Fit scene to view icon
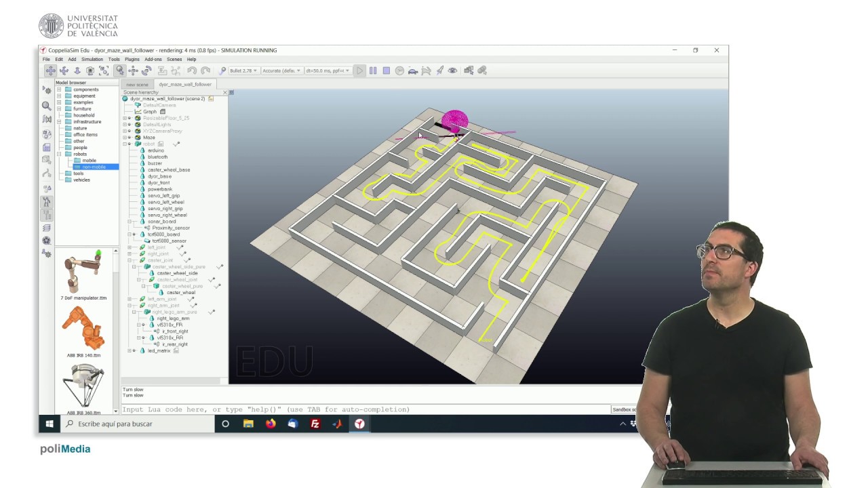 click(104, 70)
